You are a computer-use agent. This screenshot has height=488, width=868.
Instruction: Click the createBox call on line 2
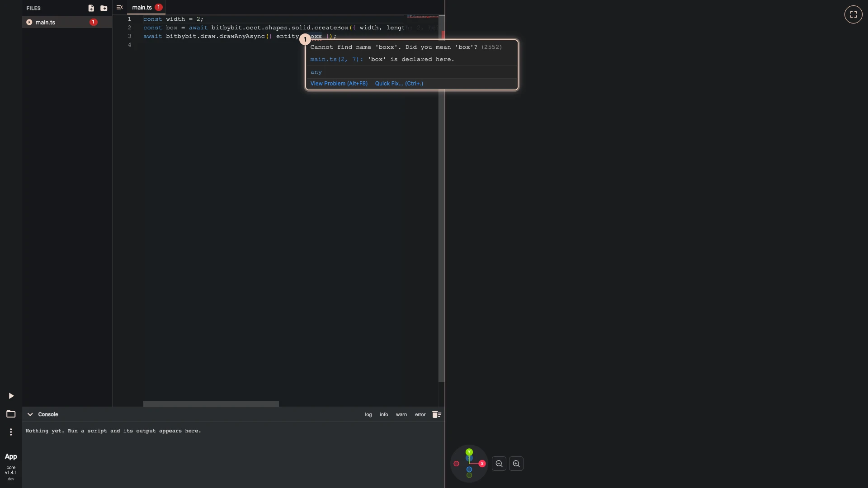tap(331, 28)
